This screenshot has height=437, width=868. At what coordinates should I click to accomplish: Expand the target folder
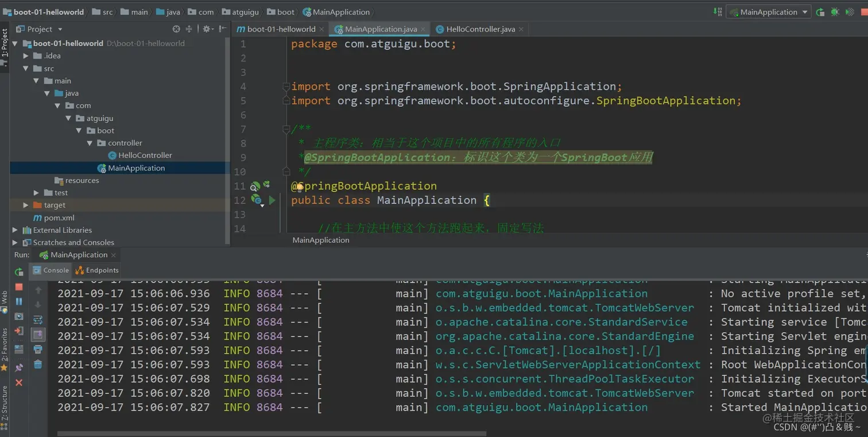(25, 205)
